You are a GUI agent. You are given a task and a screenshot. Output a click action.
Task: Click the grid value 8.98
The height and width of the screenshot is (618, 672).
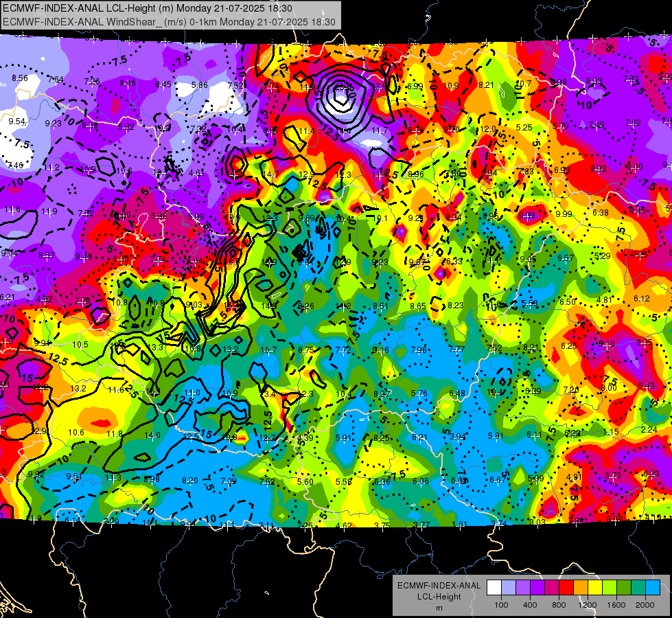coord(152,479)
